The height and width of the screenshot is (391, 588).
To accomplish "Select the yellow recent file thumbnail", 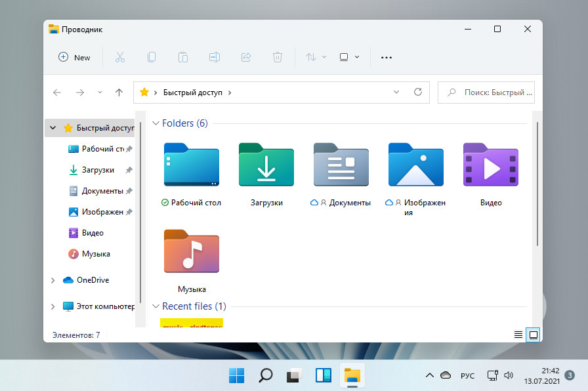I will [192, 323].
